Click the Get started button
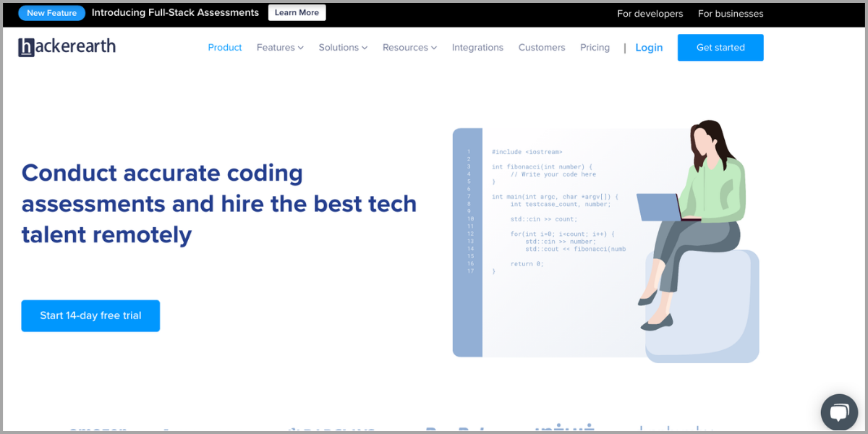Image resolution: width=868 pixels, height=434 pixels. 720,48
